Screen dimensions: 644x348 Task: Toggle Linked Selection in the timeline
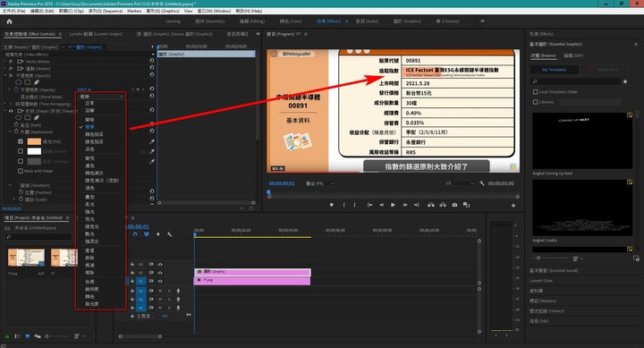tap(146, 234)
